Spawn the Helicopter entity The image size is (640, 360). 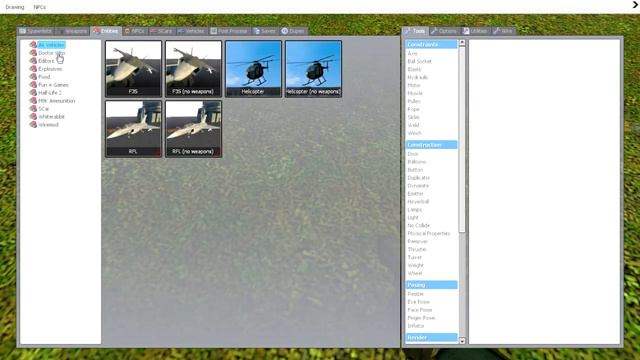(253, 69)
